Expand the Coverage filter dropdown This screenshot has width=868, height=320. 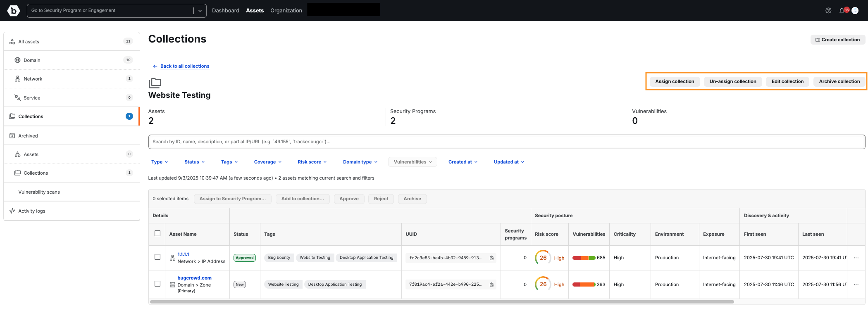pos(268,162)
